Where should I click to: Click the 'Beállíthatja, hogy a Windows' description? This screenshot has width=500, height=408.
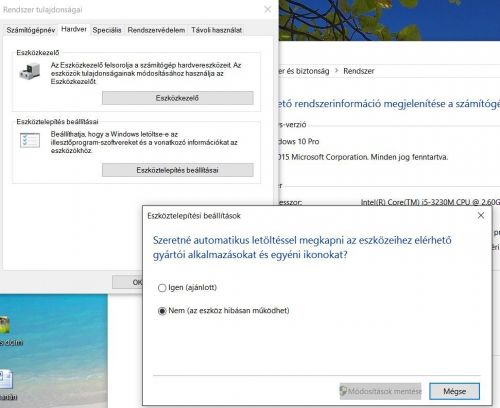(x=144, y=142)
